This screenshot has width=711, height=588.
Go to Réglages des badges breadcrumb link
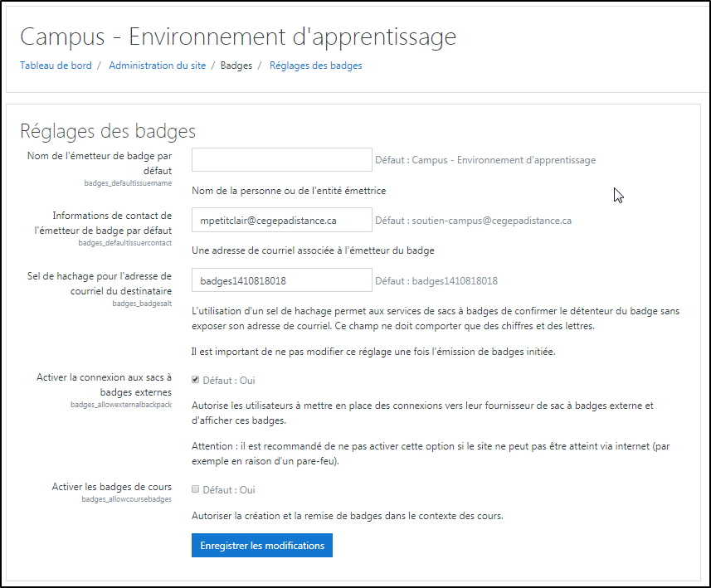coord(315,66)
